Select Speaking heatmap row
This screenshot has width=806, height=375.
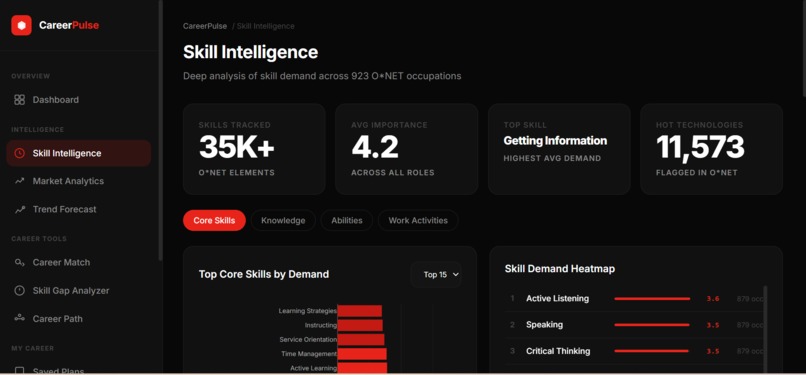point(633,325)
